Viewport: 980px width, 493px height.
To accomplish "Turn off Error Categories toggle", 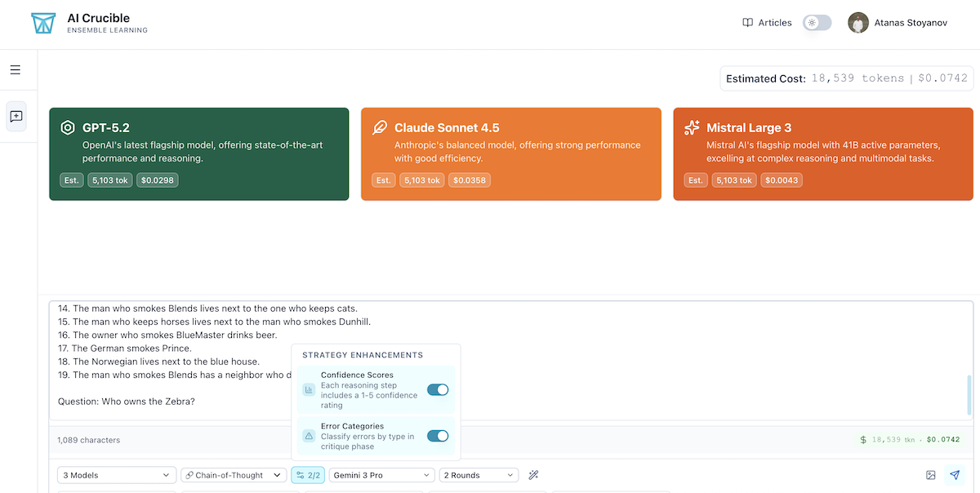I will (x=438, y=436).
